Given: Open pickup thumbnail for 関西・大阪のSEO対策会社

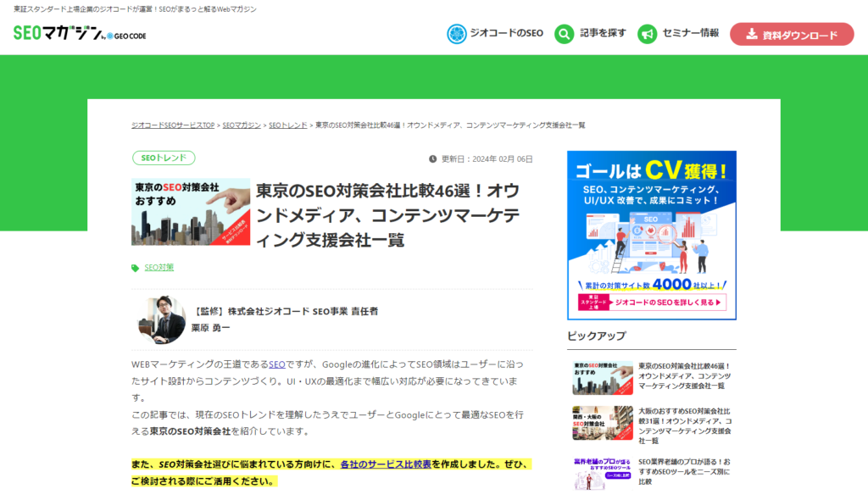Looking at the screenshot, I should click(603, 423).
